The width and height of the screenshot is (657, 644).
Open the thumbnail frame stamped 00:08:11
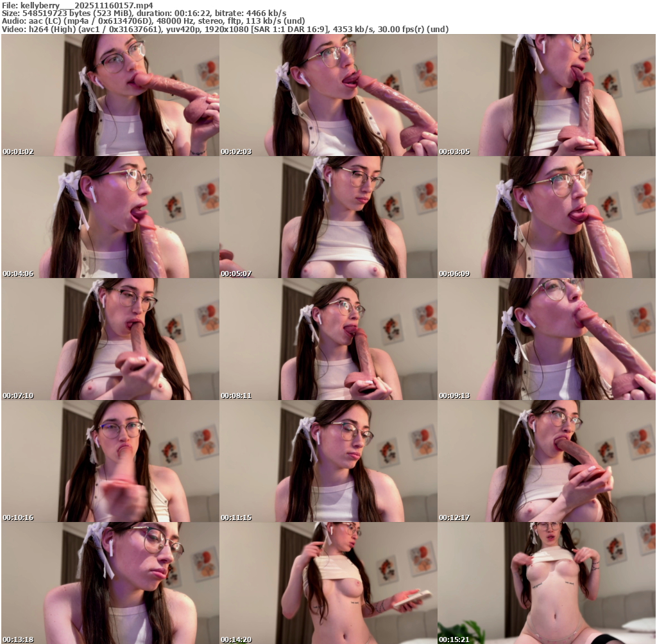(x=328, y=339)
